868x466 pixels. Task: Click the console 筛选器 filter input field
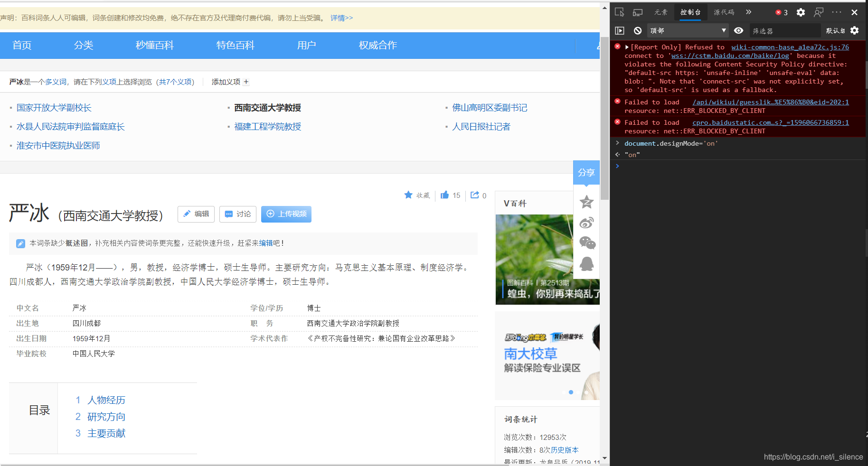pyautogui.click(x=785, y=30)
